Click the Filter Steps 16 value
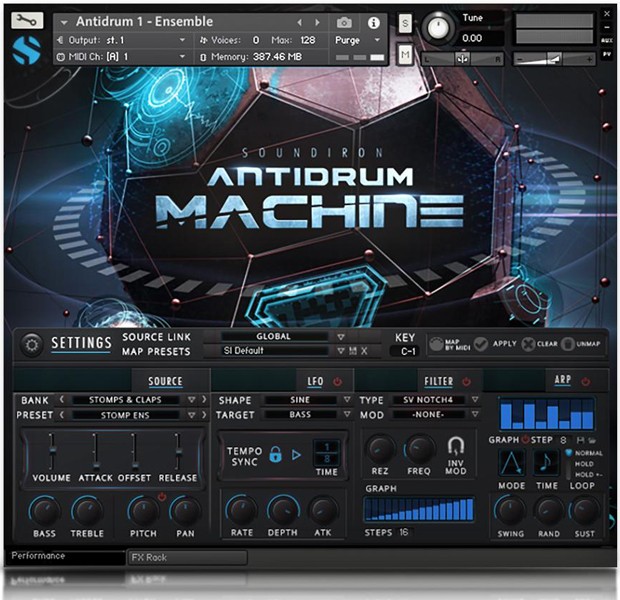Screen dimensions: 620x600 403,532
